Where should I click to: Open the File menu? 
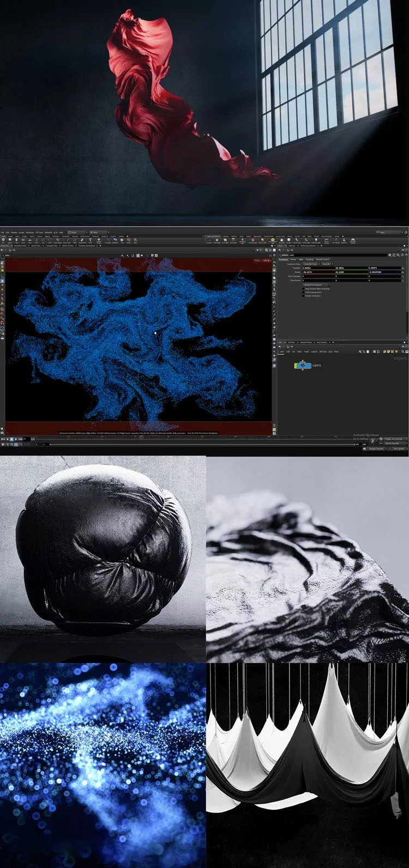coord(3,232)
